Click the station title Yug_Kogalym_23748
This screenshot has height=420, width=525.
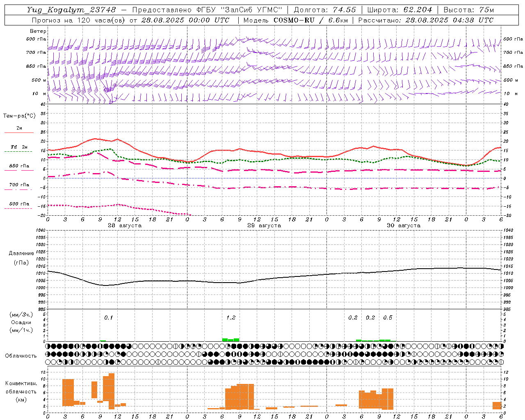[x=71, y=10]
